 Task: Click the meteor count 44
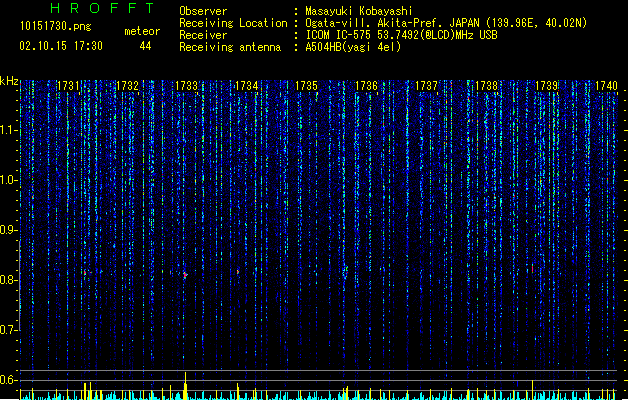(145, 46)
